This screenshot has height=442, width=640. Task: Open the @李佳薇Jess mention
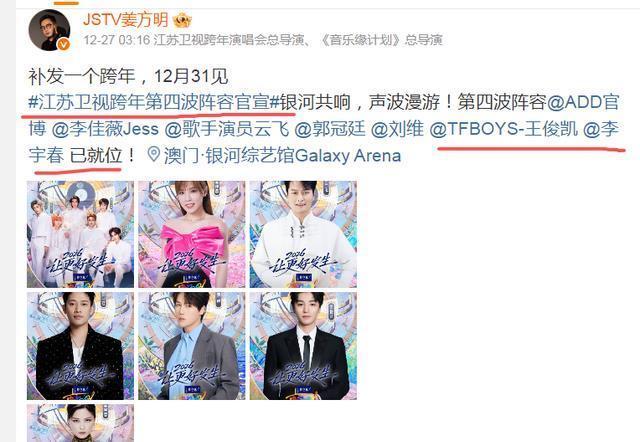(x=105, y=129)
